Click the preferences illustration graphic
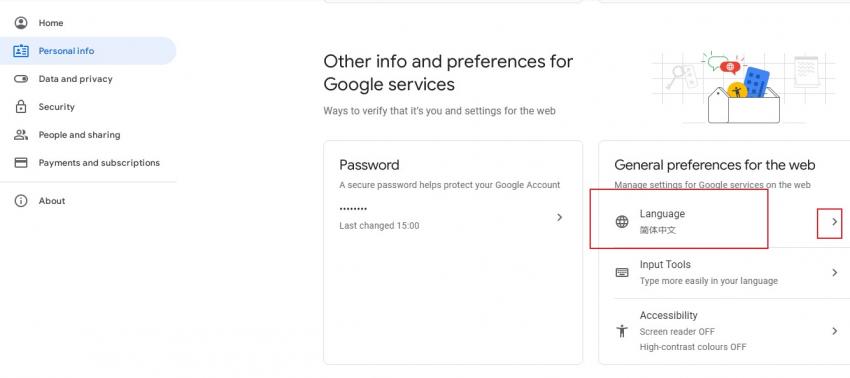 coord(744,87)
